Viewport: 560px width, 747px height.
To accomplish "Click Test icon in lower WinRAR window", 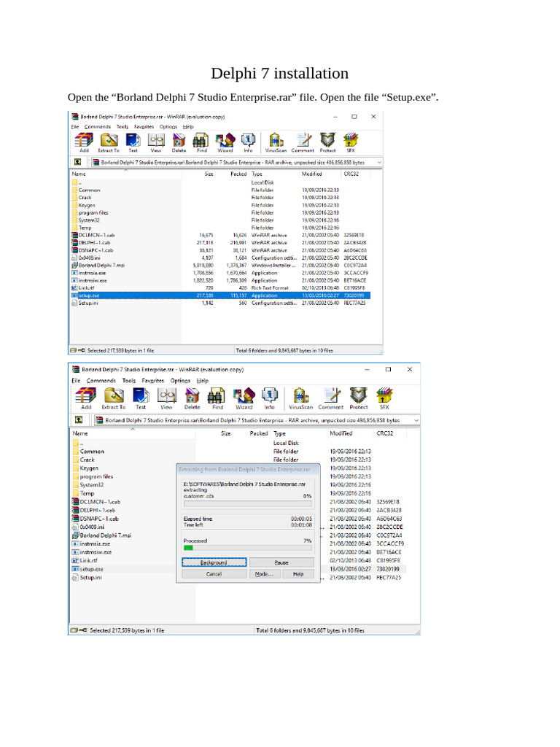I will click(141, 398).
